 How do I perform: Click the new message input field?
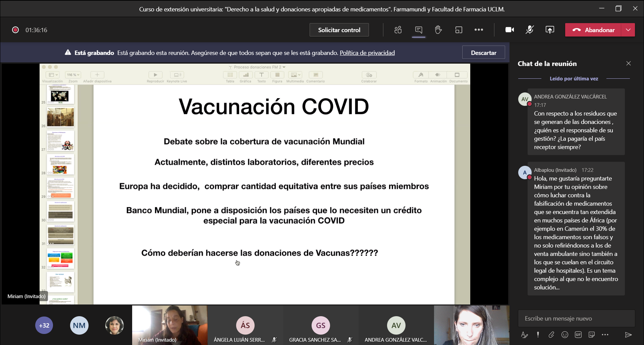point(576,318)
